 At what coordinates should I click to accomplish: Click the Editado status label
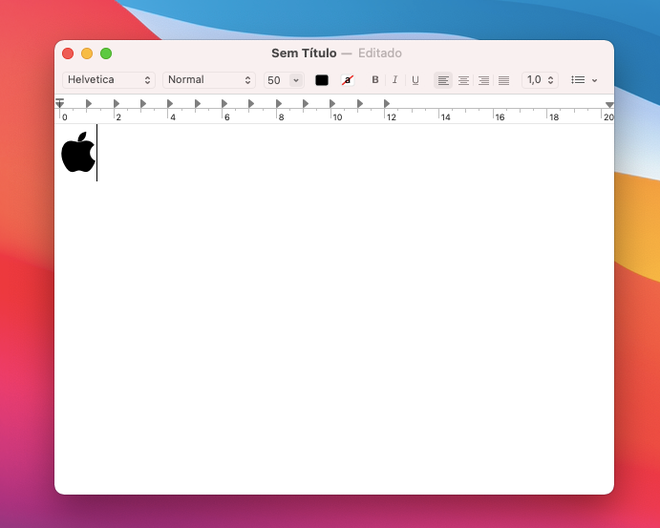380,53
